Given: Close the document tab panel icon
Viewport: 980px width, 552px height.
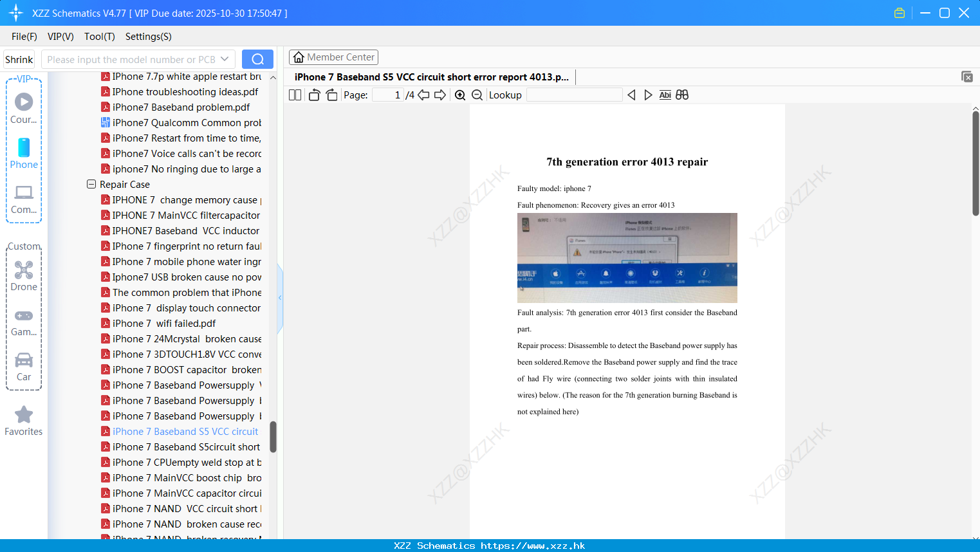Looking at the screenshot, I should coord(967,77).
